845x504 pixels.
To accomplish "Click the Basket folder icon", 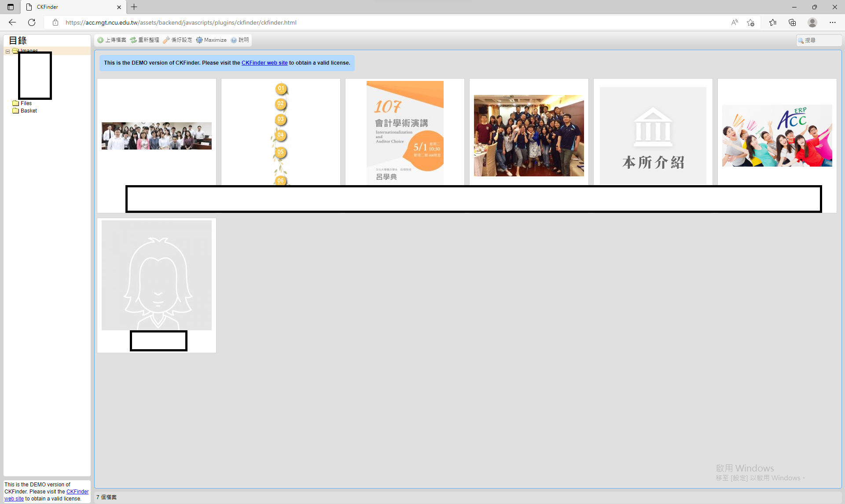I will [x=16, y=111].
